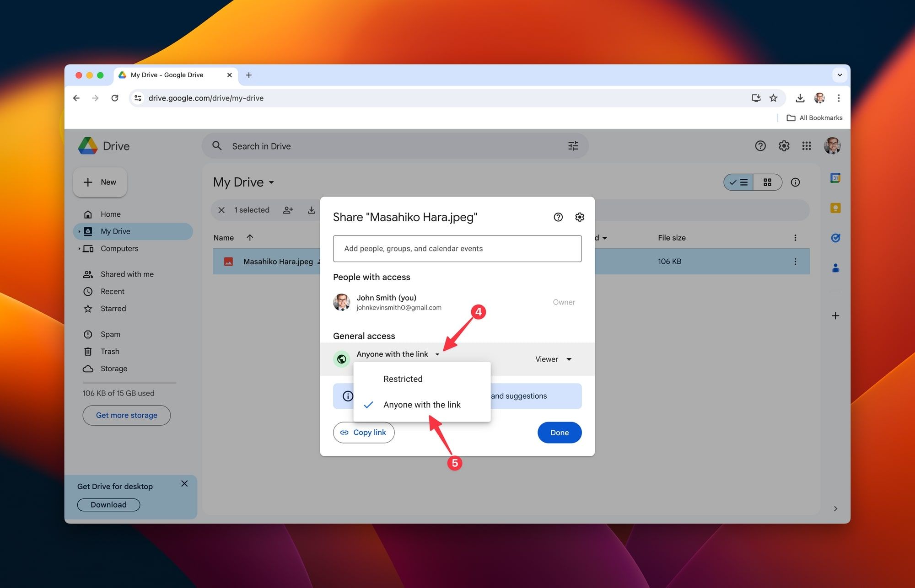The width and height of the screenshot is (915, 588).
Task: Bookmark this page with star icon
Action: (774, 98)
